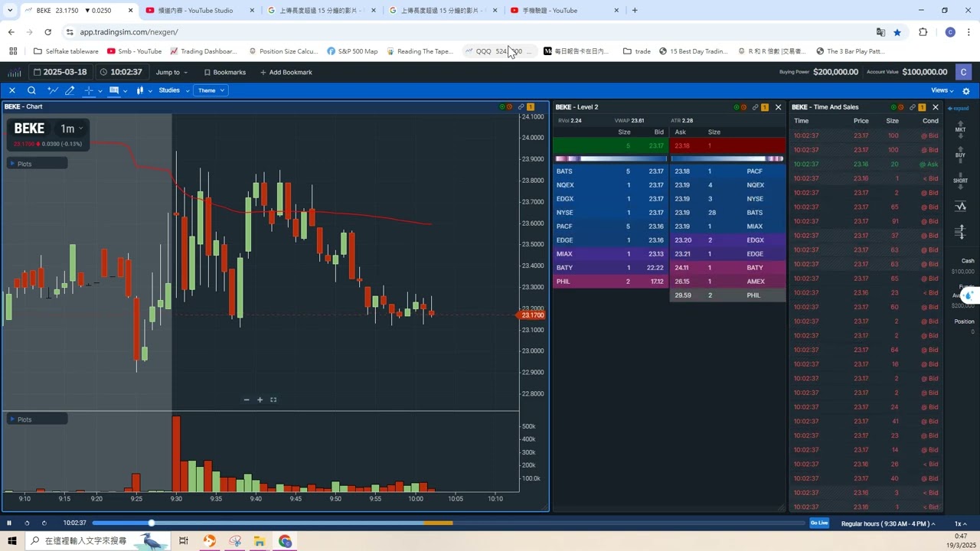Toggle the orange indicator in Level 2 header

pyautogui.click(x=743, y=107)
